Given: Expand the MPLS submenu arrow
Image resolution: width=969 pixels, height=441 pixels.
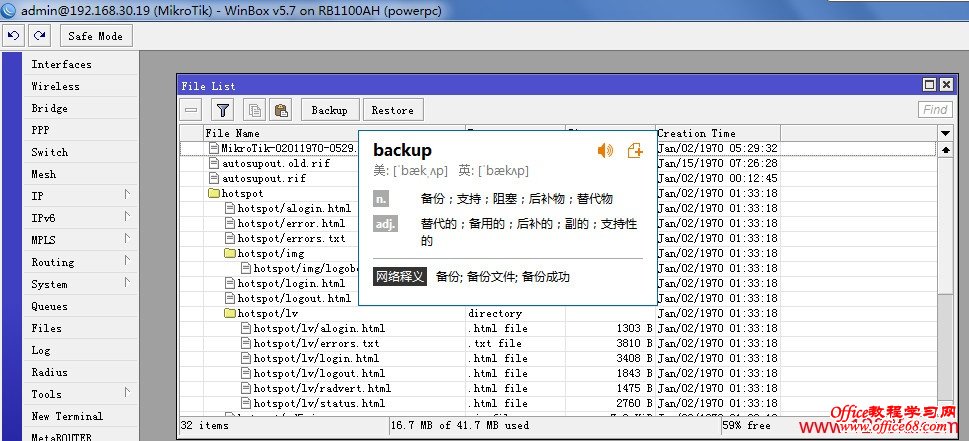Looking at the screenshot, I should (127, 239).
